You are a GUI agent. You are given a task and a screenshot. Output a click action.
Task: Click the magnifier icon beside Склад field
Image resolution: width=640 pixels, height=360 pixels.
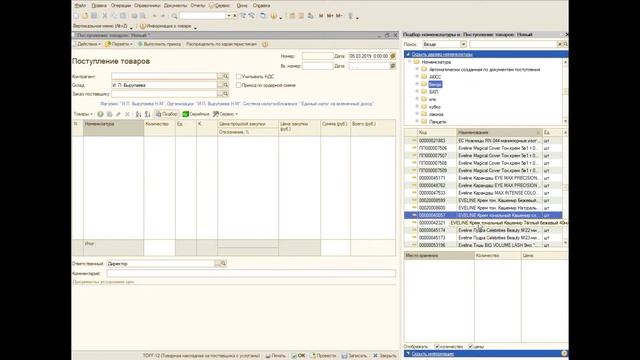[x=226, y=85]
